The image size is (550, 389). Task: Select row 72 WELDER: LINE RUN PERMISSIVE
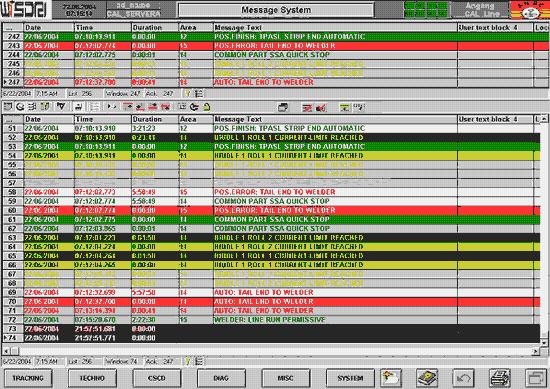pos(271,320)
